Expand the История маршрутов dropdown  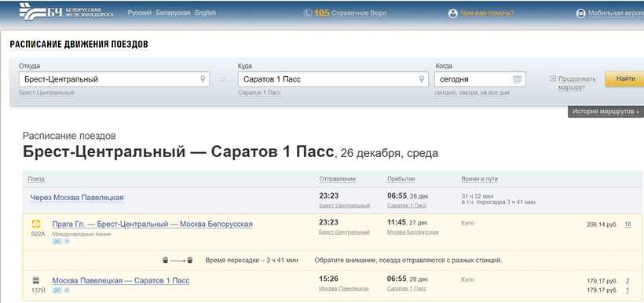606,111
